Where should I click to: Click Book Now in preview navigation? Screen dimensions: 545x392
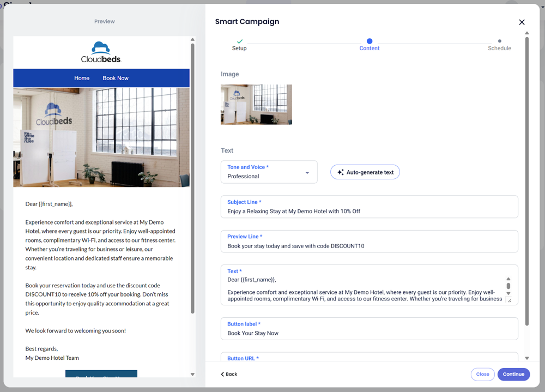tap(116, 78)
